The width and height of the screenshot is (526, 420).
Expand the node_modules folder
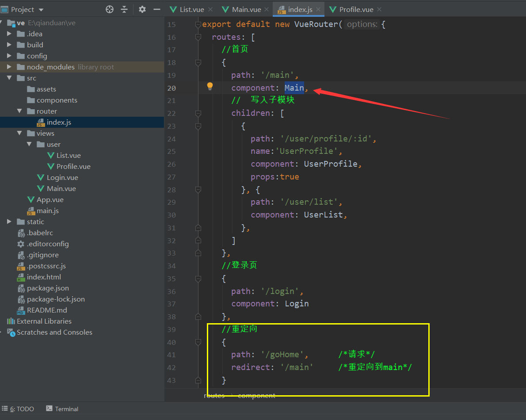point(9,67)
